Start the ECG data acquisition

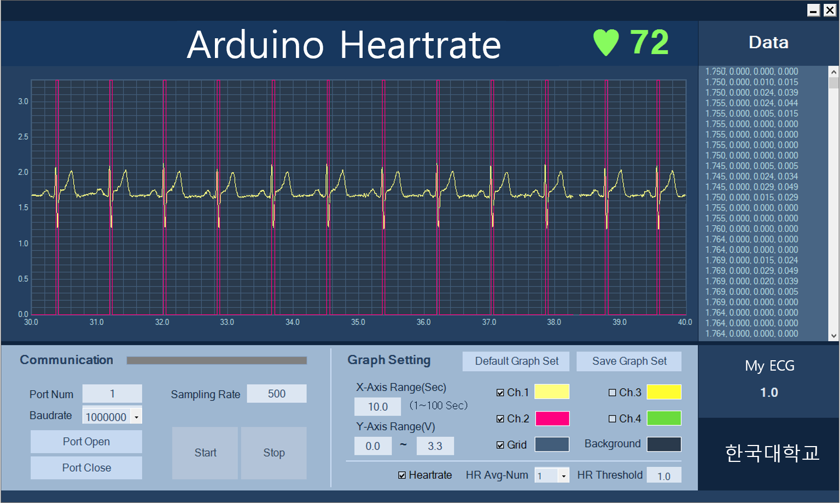(x=205, y=453)
